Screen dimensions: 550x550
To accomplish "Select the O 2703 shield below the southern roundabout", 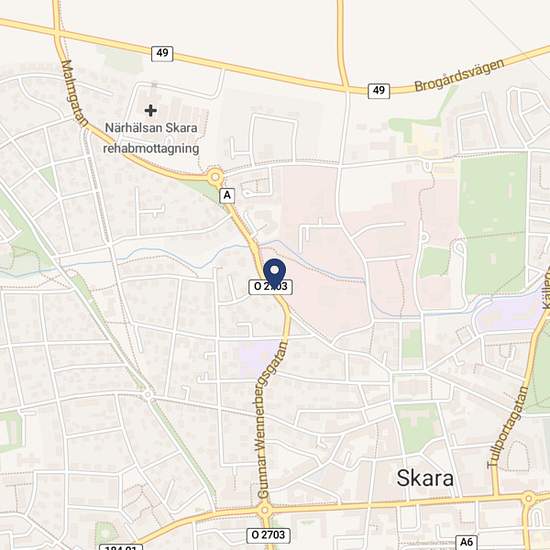I will [x=268, y=535].
